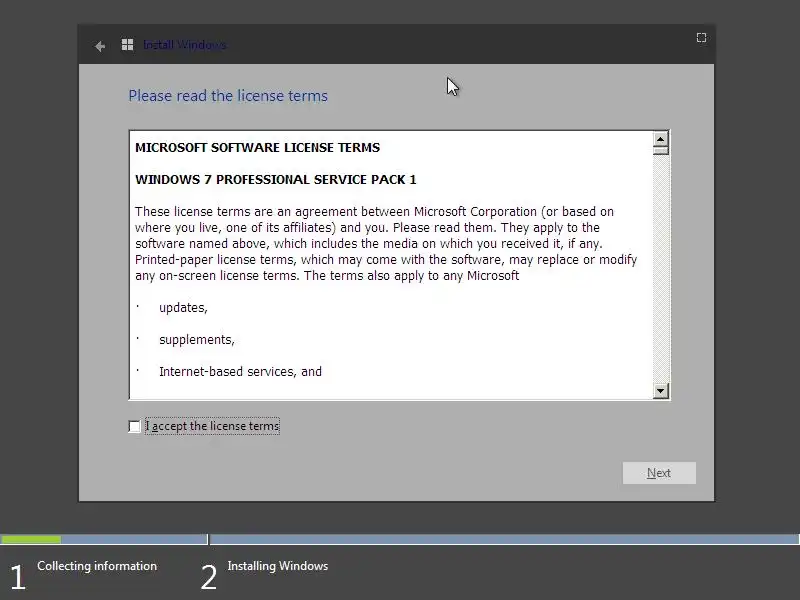Click the 'Install Windows' title text
This screenshot has width=800, height=600.
(x=185, y=45)
